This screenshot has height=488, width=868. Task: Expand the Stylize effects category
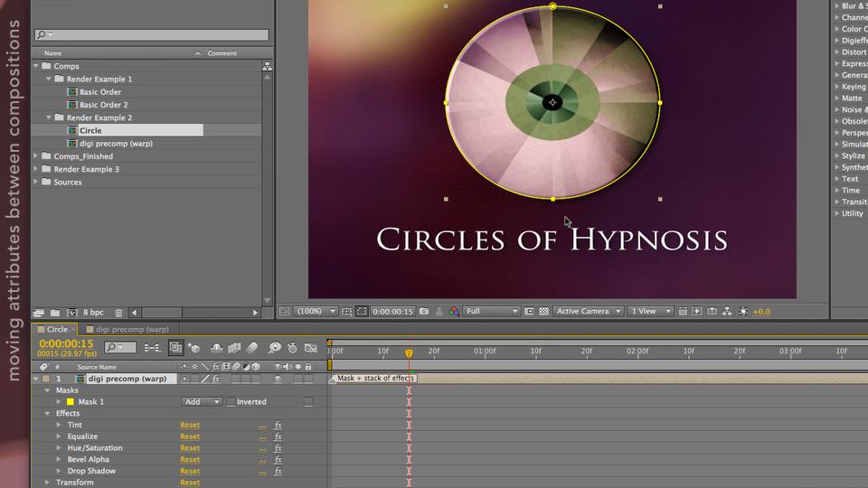click(837, 156)
